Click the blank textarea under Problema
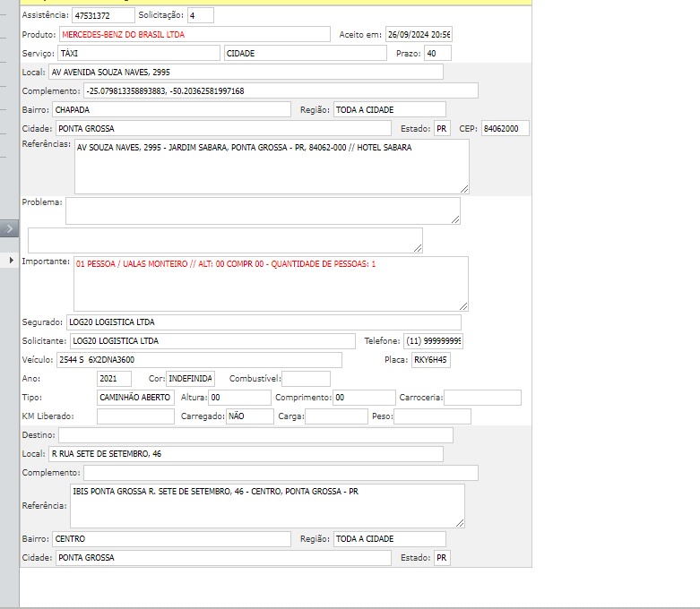The image size is (700, 609). (225, 241)
